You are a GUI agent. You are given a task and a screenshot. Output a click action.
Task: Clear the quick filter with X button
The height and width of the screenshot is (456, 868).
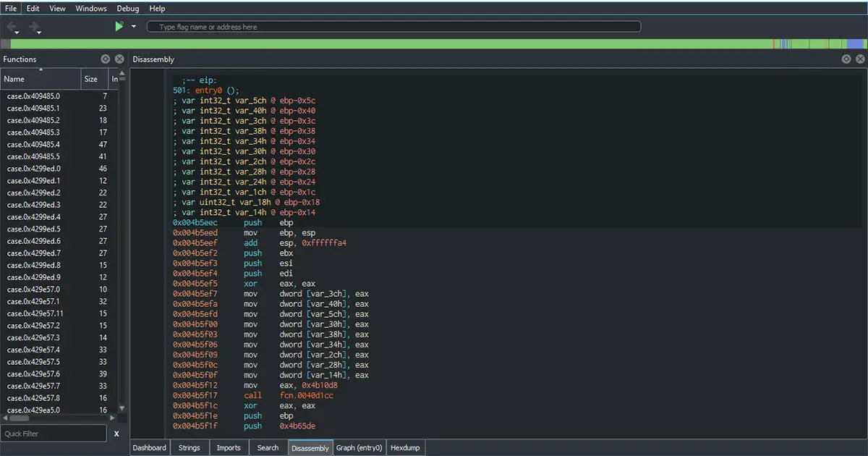pyautogui.click(x=116, y=434)
